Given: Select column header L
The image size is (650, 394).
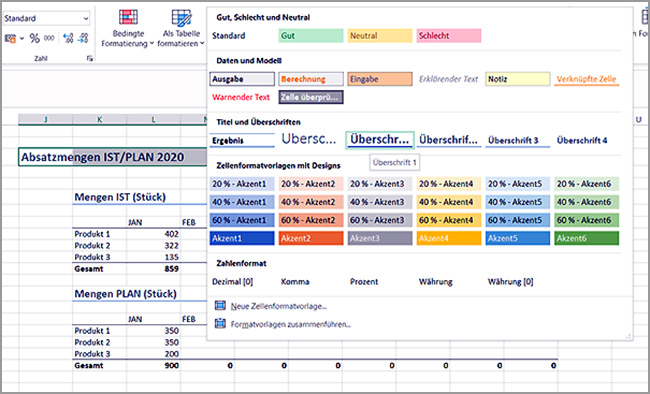Looking at the screenshot, I should (153, 119).
